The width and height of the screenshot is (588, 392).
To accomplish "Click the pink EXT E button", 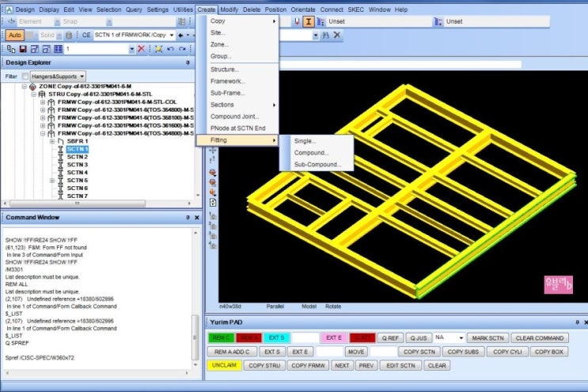I will (334, 337).
